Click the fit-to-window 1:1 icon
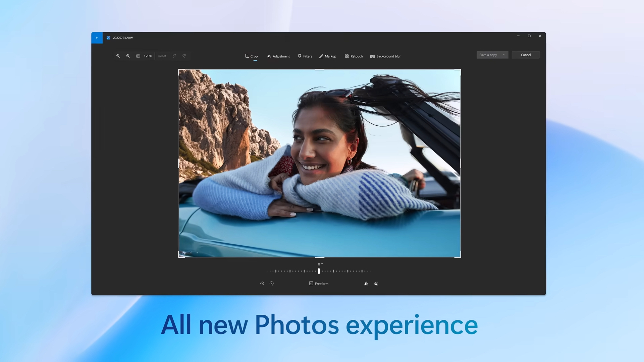 point(138,56)
